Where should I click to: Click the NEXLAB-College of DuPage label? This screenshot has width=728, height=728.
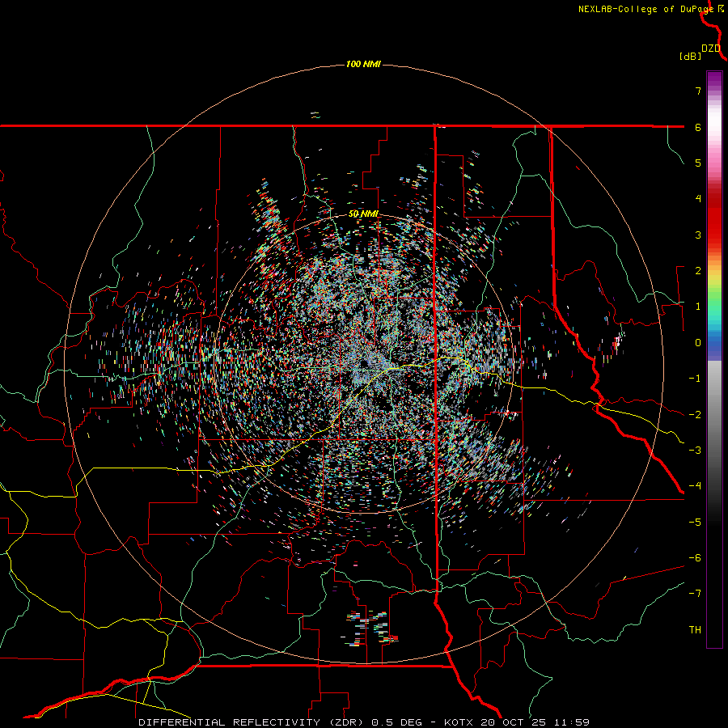click(645, 9)
